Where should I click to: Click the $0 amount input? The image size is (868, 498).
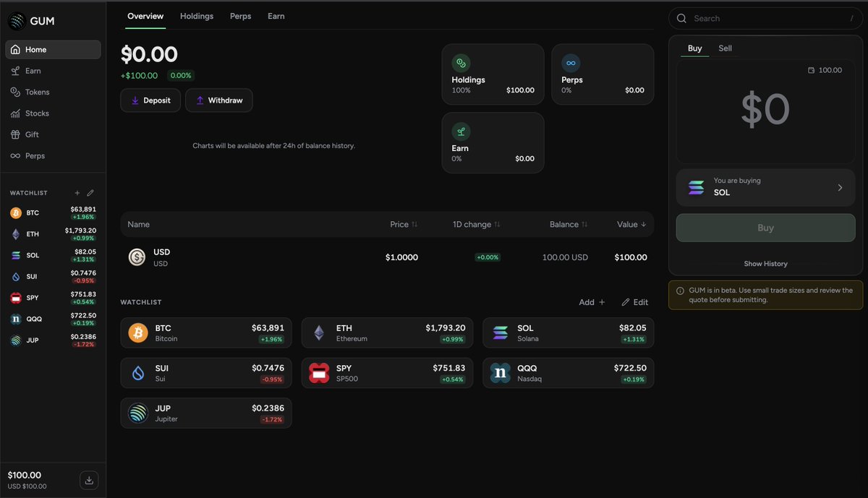pyautogui.click(x=765, y=110)
